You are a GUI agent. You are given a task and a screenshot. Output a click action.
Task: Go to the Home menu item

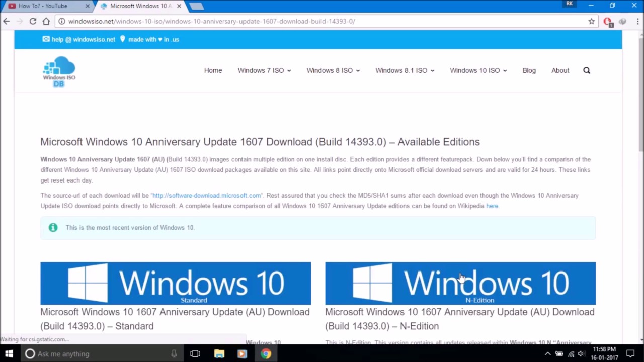(x=213, y=70)
